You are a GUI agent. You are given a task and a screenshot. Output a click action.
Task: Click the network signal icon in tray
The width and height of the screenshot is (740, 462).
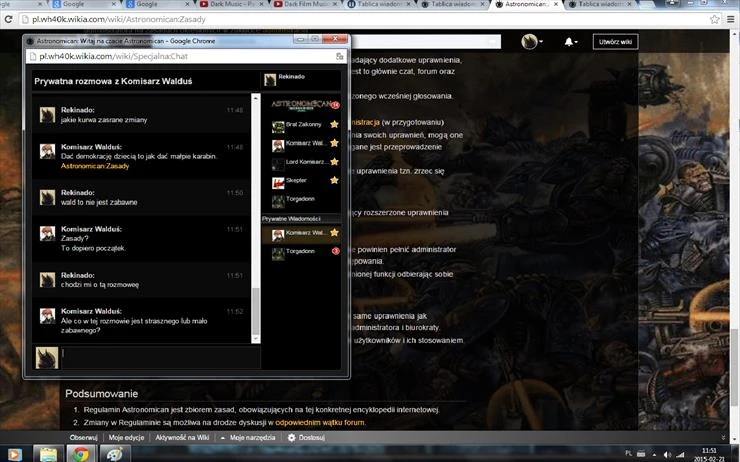[681, 454]
